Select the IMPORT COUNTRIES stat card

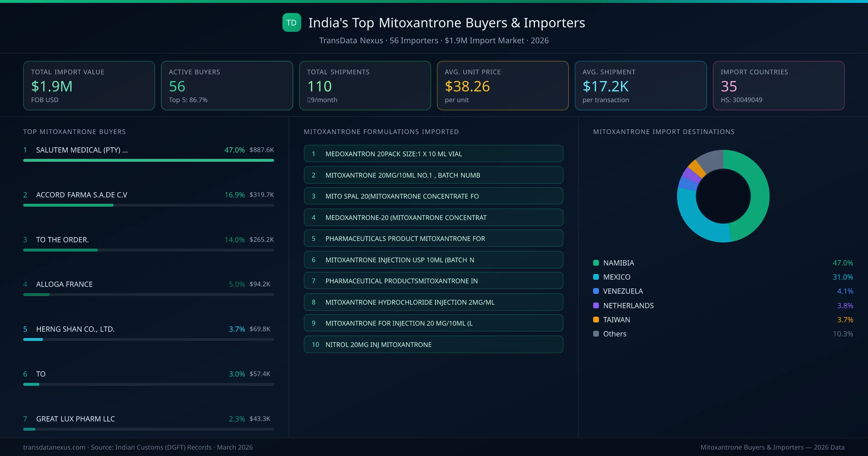779,85
